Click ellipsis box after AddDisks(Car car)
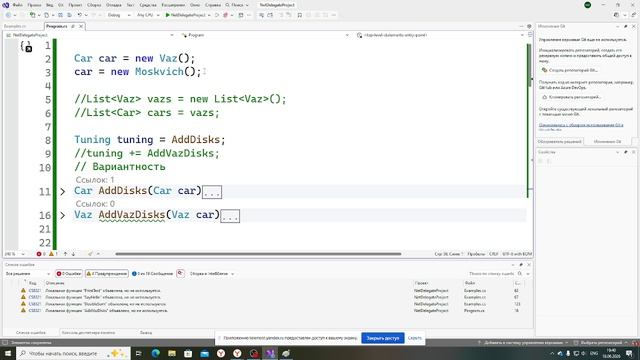640x360 pixels. coord(212,192)
